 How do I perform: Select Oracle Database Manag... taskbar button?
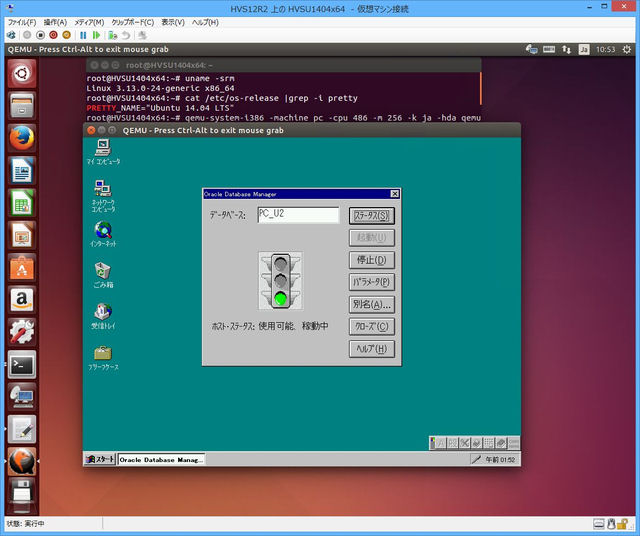(x=161, y=460)
